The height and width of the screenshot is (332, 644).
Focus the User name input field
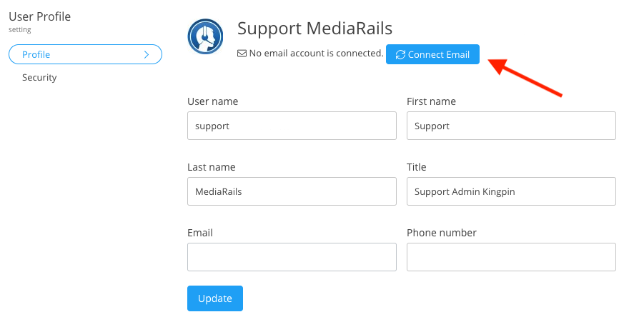pyautogui.click(x=292, y=126)
